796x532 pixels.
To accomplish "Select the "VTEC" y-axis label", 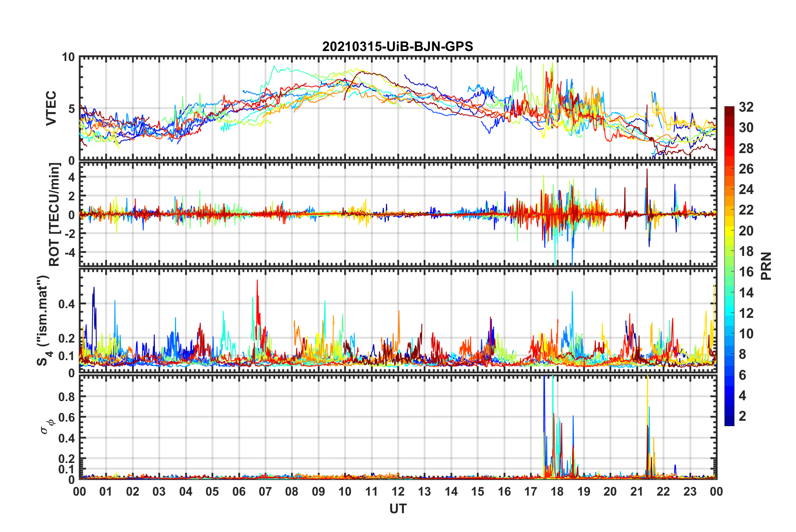I will click(x=51, y=108).
